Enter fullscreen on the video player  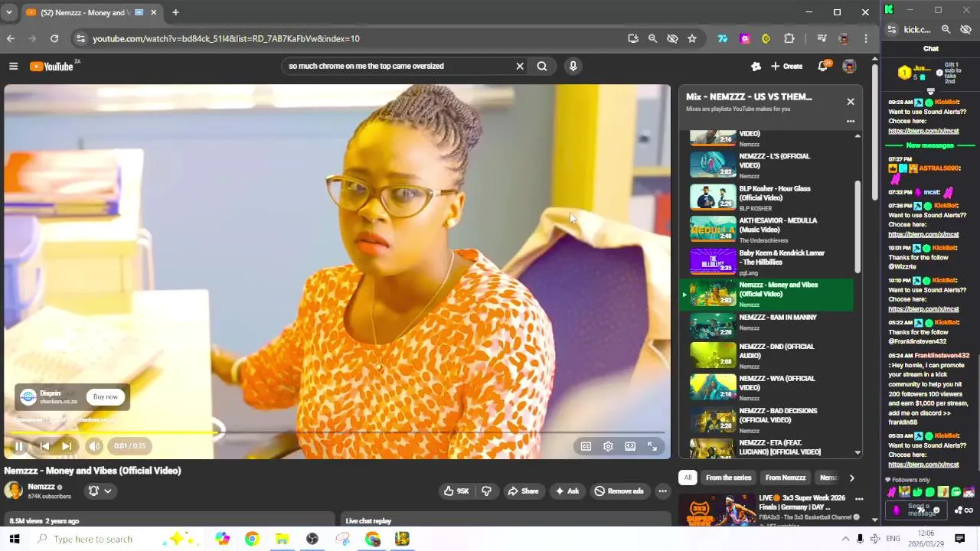click(x=652, y=446)
